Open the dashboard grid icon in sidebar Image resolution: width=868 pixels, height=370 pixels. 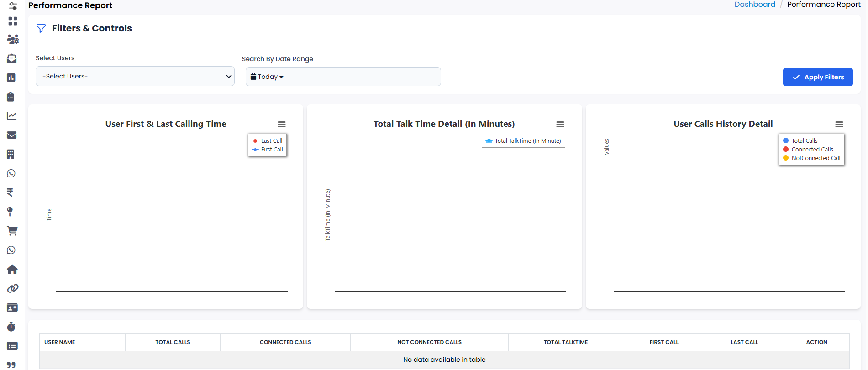coord(13,21)
